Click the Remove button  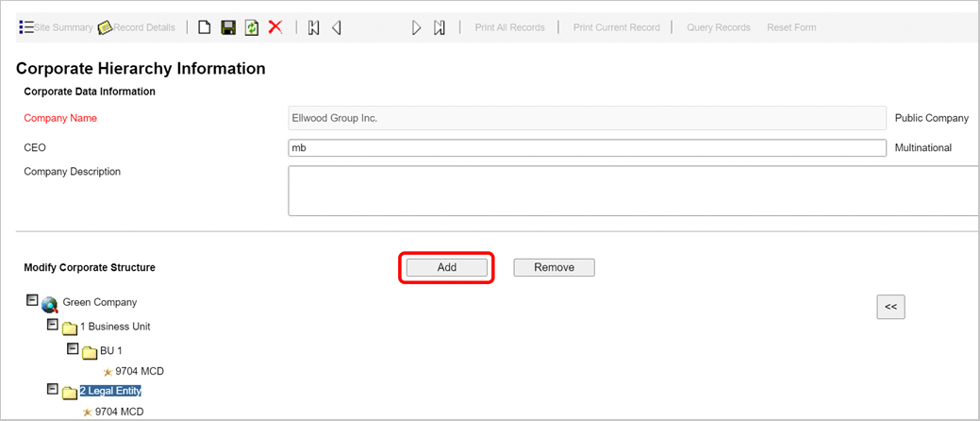(554, 267)
